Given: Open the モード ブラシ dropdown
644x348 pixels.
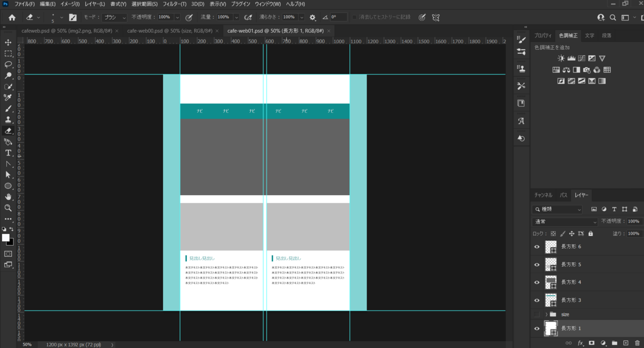Looking at the screenshot, I should [x=114, y=17].
